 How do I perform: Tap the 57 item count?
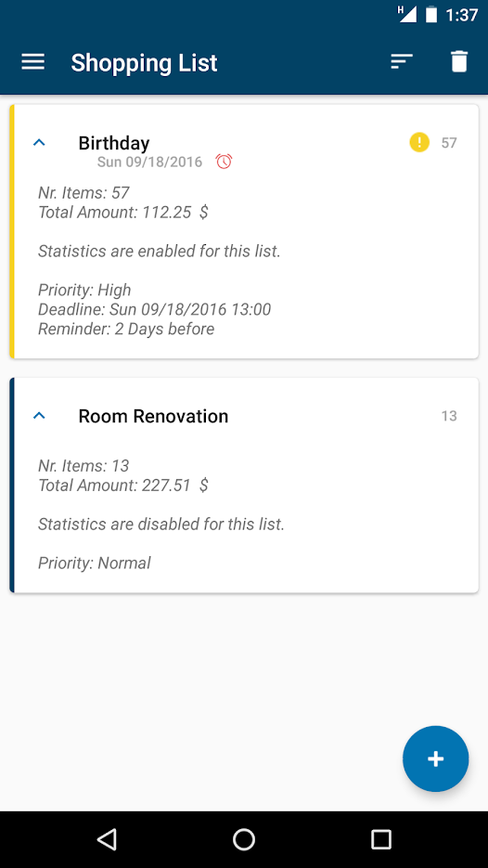(449, 143)
